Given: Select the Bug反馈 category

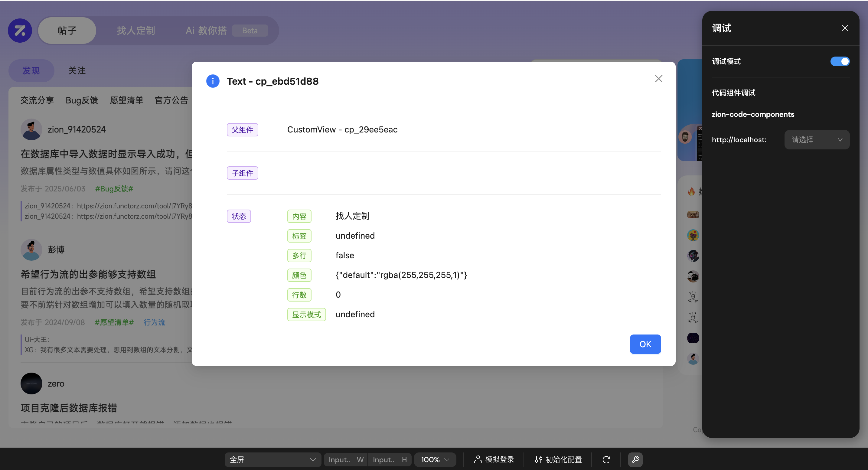Looking at the screenshot, I should (82, 100).
